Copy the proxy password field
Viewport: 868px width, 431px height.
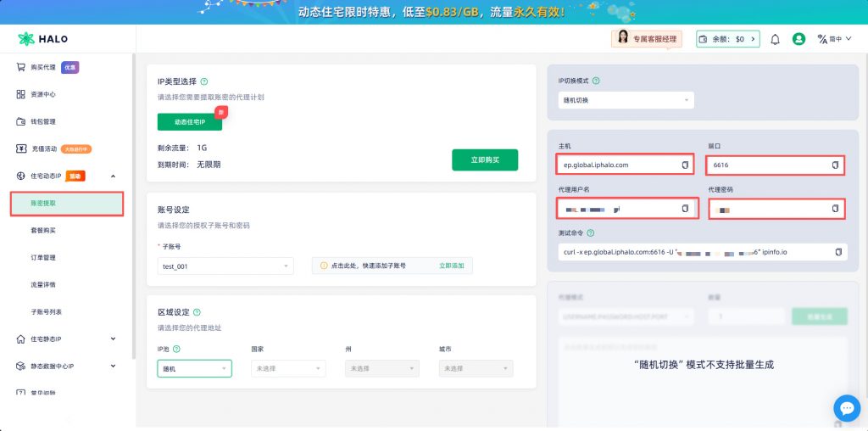(x=835, y=208)
